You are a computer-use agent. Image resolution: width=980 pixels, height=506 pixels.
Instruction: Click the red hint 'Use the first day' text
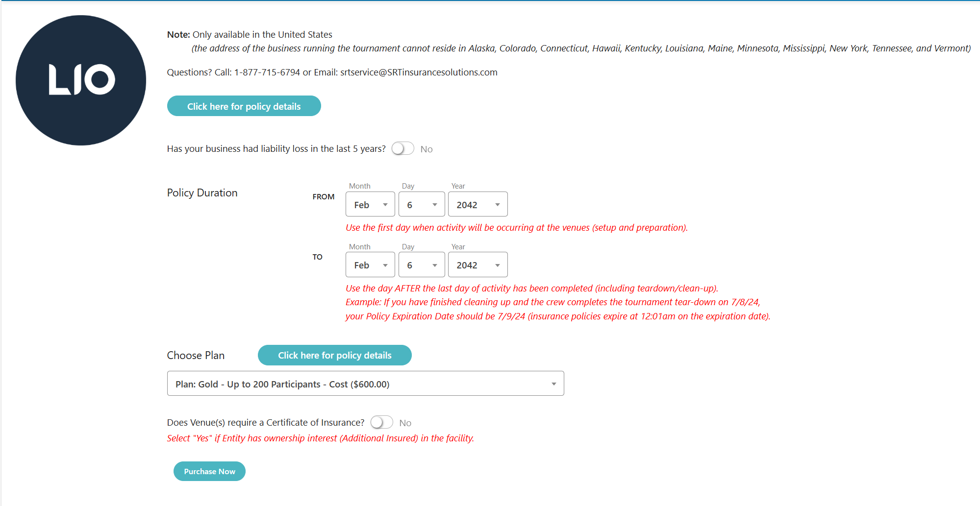click(517, 228)
